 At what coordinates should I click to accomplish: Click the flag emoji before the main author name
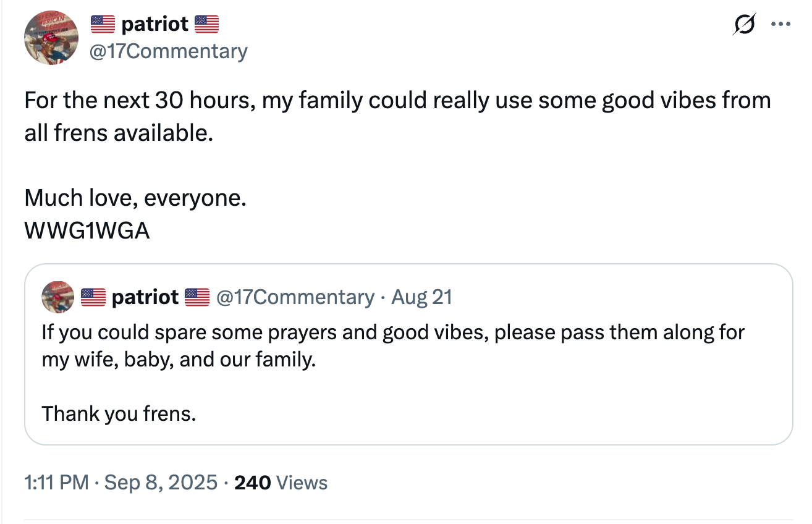tap(103, 24)
